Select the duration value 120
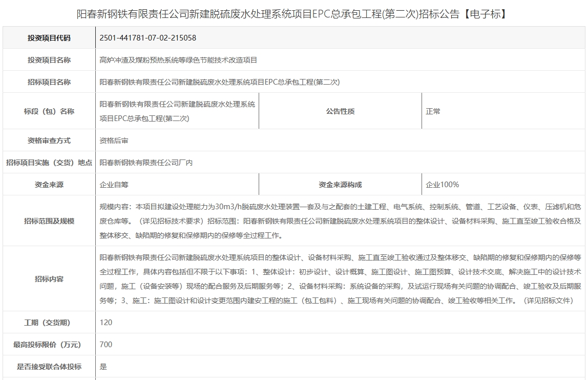The height and width of the screenshot is (380, 588). (x=106, y=323)
